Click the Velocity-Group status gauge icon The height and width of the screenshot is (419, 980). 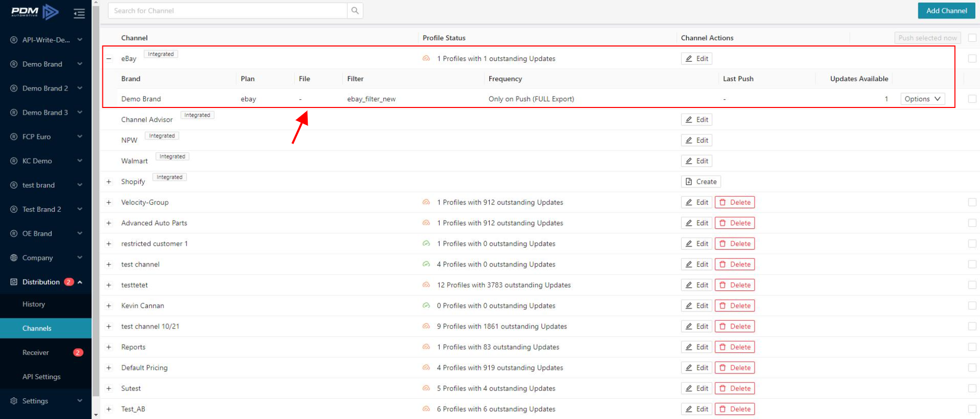pos(426,202)
